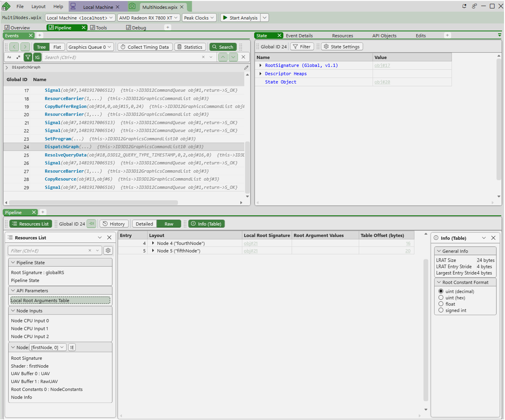Select the float root constant format
The height and width of the screenshot is (420, 505).
(x=441, y=304)
